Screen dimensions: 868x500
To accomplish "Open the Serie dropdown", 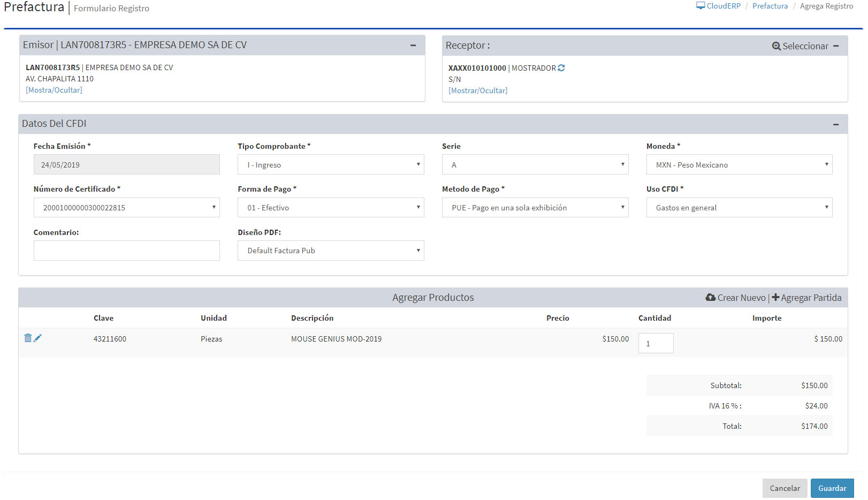I will (535, 164).
